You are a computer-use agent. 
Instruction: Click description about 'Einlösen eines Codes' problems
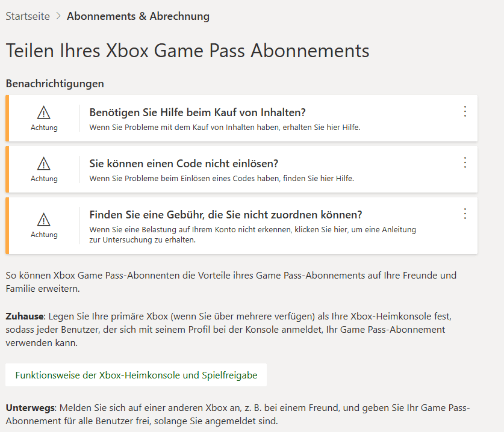(222, 178)
